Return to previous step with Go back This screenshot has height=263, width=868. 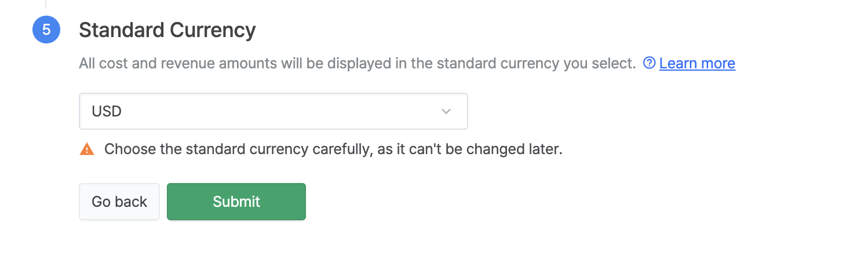click(x=119, y=202)
